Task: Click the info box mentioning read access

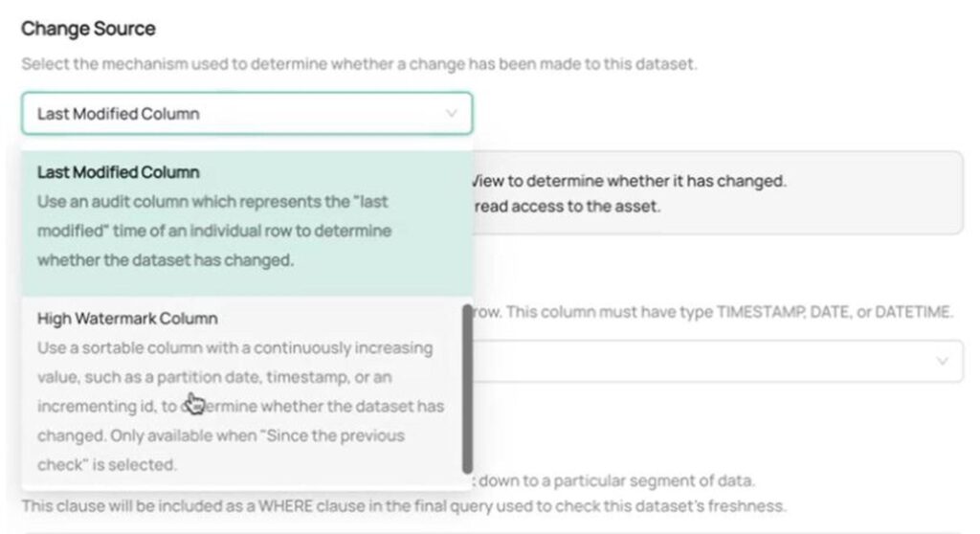Action: coord(718,192)
